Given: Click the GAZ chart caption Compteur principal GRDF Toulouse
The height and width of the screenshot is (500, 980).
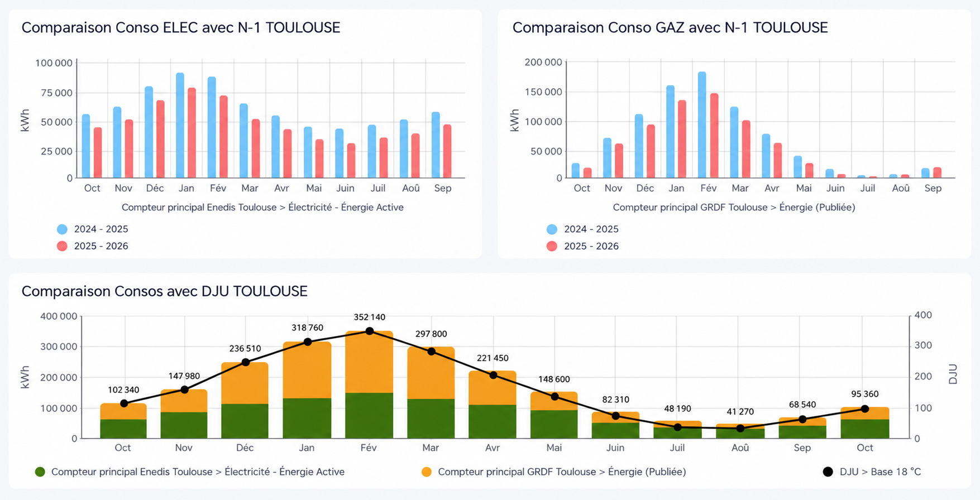Looking at the screenshot, I should [734, 208].
